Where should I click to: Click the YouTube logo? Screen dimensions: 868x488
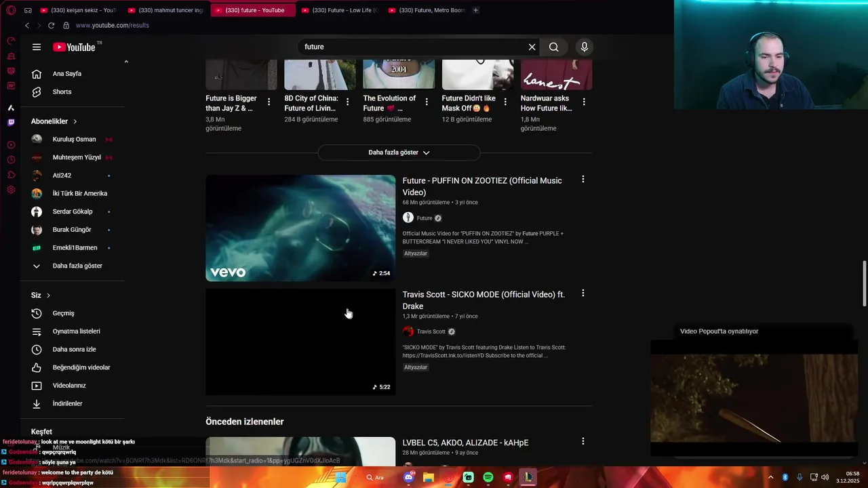pos(75,47)
